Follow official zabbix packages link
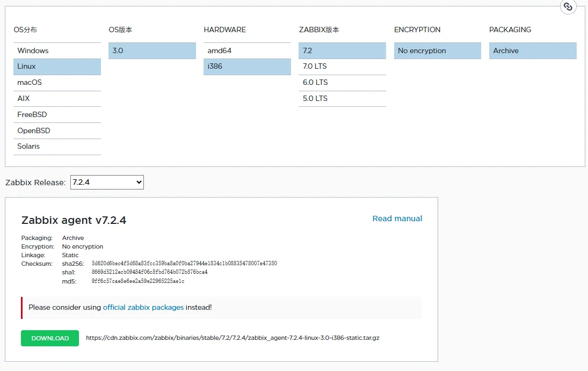The image size is (588, 371). (x=143, y=307)
